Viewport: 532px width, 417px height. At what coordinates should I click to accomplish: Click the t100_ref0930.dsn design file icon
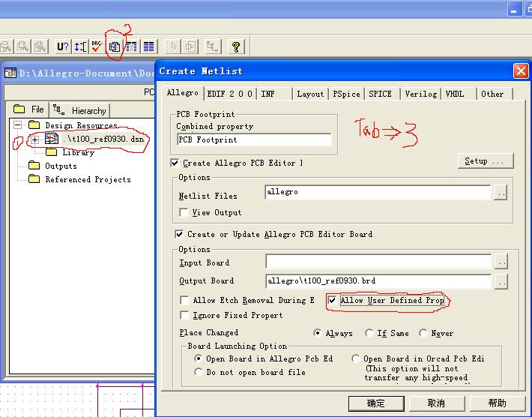(x=52, y=139)
